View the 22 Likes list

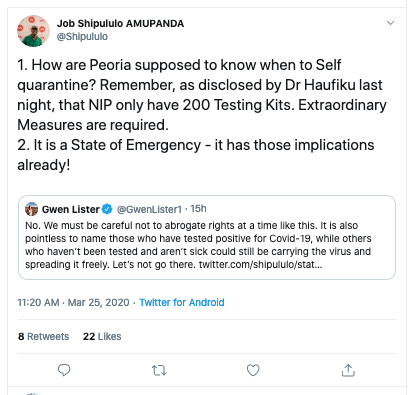click(x=102, y=336)
